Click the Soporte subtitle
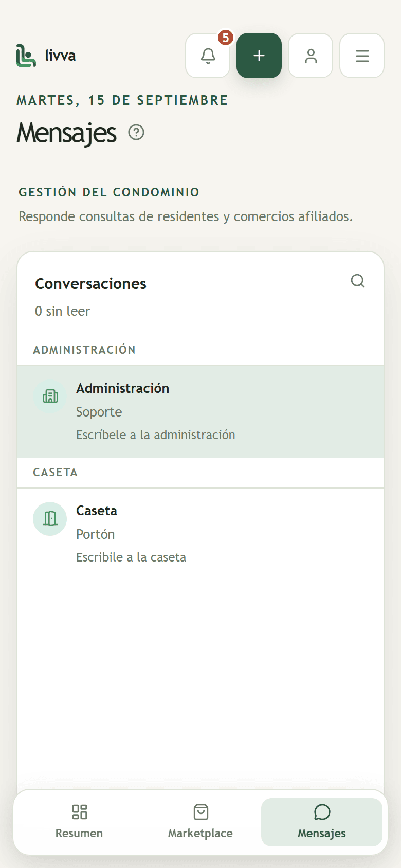401x868 pixels. (99, 412)
